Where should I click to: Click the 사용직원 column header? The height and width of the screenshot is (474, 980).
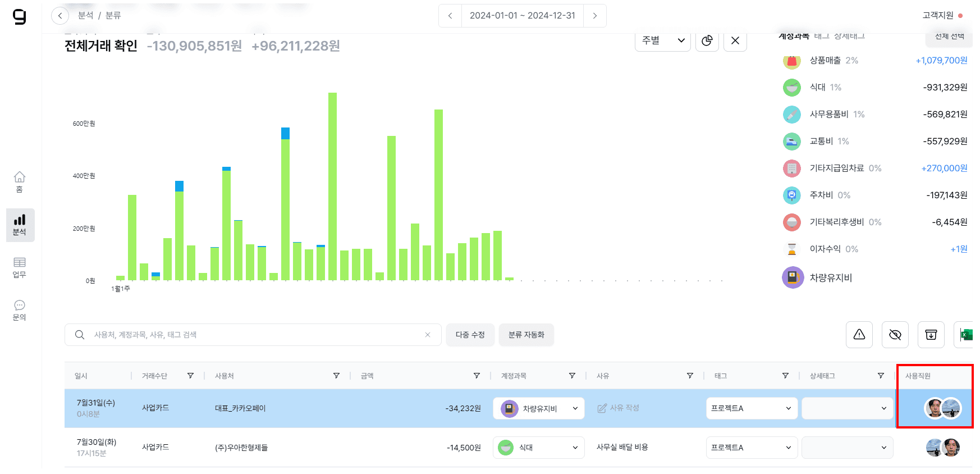(918, 376)
